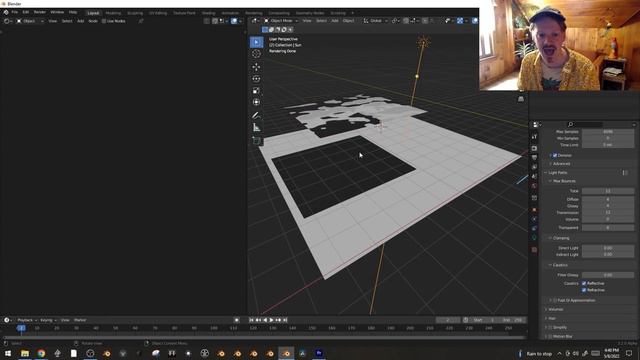The height and width of the screenshot is (360, 640).
Task: Select the Rotate tool in viewport toolbar
Action: [256, 78]
